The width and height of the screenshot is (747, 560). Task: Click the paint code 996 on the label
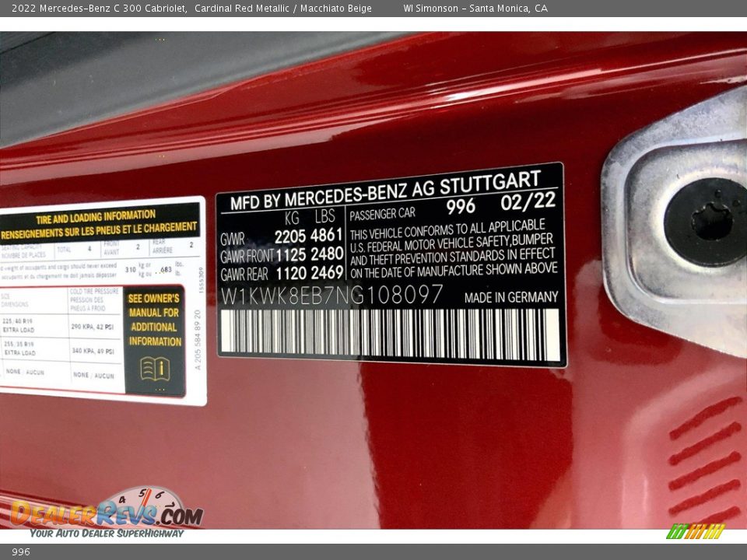pos(461,206)
